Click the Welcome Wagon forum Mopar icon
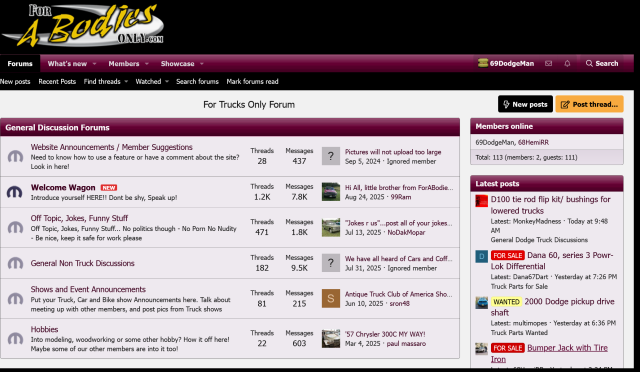 (x=15, y=192)
